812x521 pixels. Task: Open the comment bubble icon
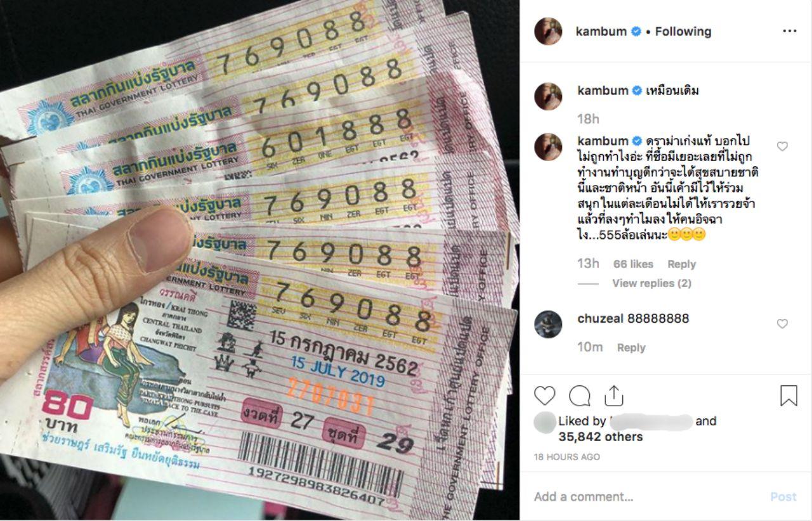(579, 396)
